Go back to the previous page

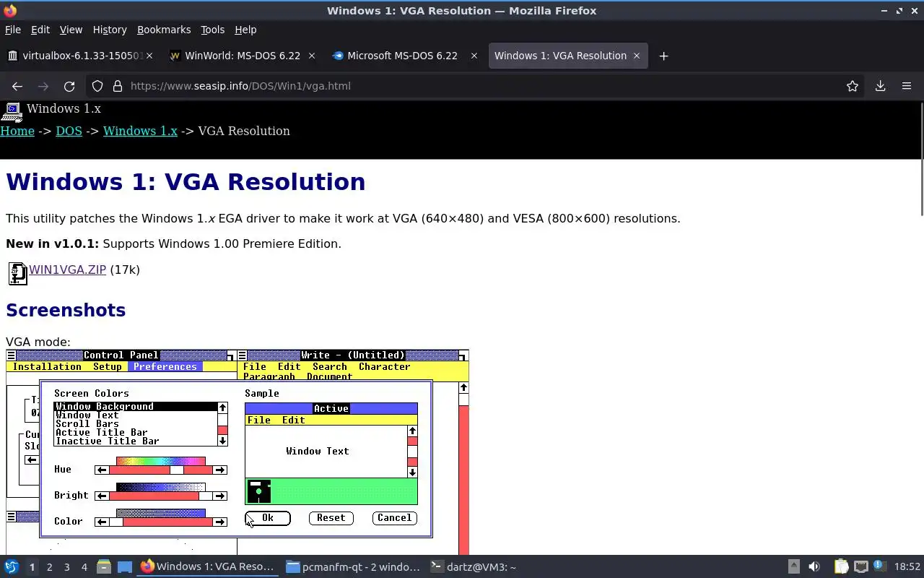tap(17, 86)
